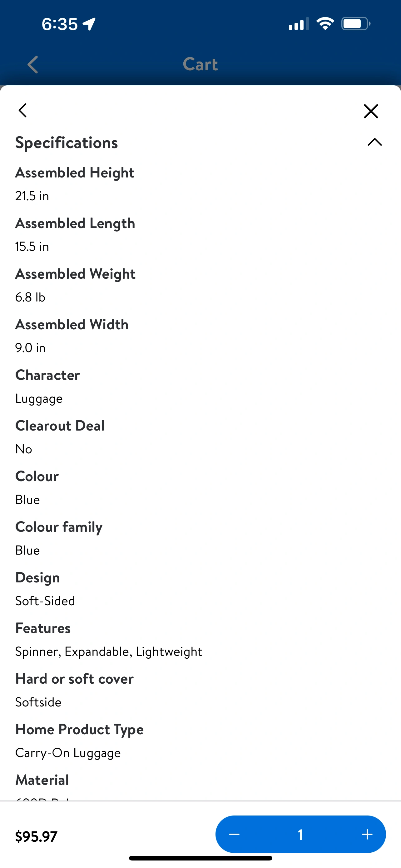Image resolution: width=401 pixels, height=868 pixels.
Task: Tap the Cart header title
Action: pyautogui.click(x=200, y=64)
